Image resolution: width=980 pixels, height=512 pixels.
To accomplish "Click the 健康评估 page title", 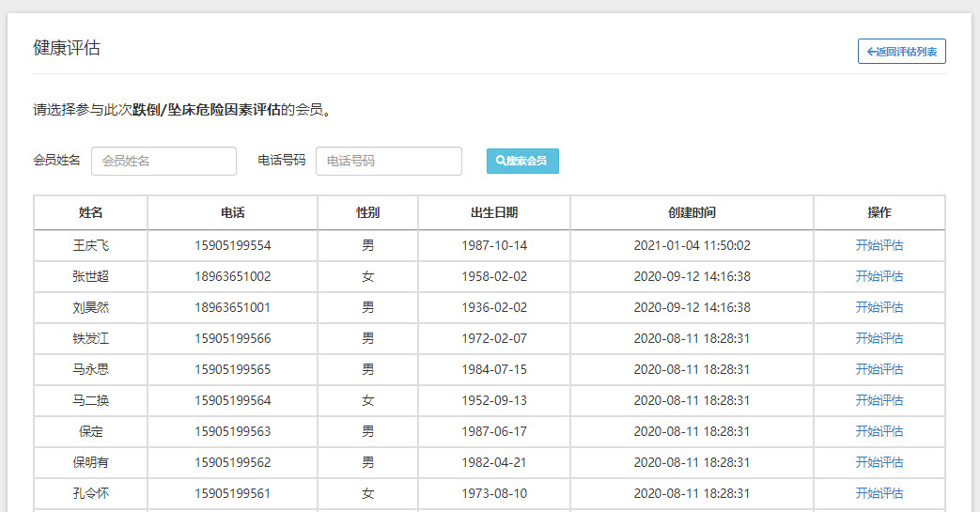I will point(67,48).
